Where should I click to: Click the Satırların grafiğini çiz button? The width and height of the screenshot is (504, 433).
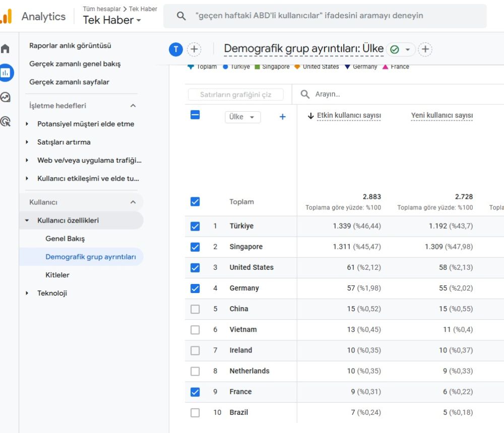click(235, 95)
